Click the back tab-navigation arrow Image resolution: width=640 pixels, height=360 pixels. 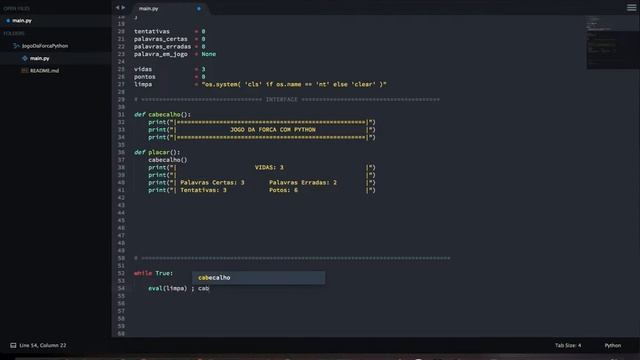coord(118,8)
